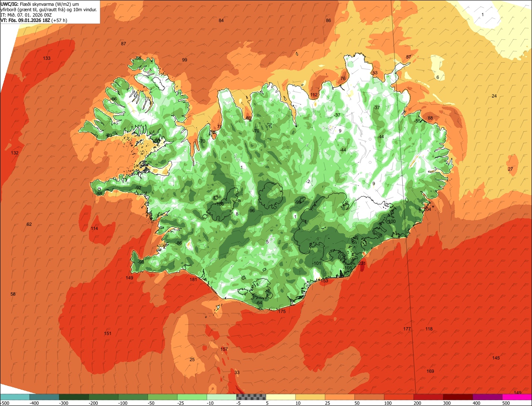Click the map value '6'
The width and height of the screenshot is (532, 406).
[x=438, y=78]
